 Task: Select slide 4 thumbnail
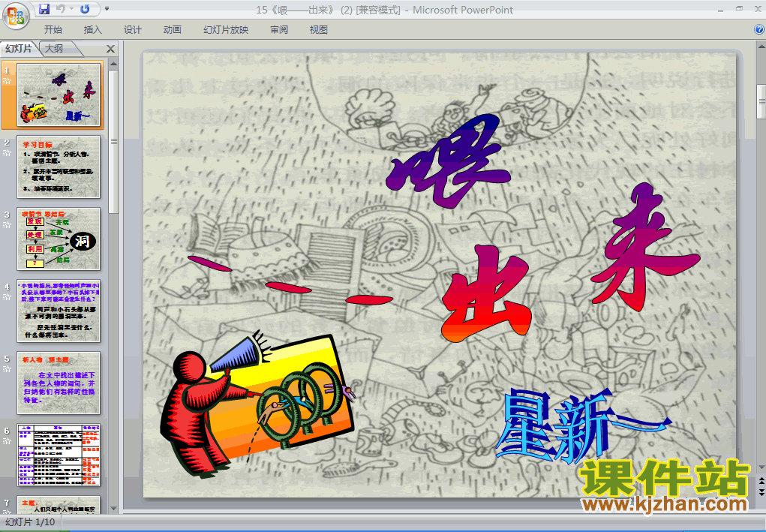tap(59, 311)
